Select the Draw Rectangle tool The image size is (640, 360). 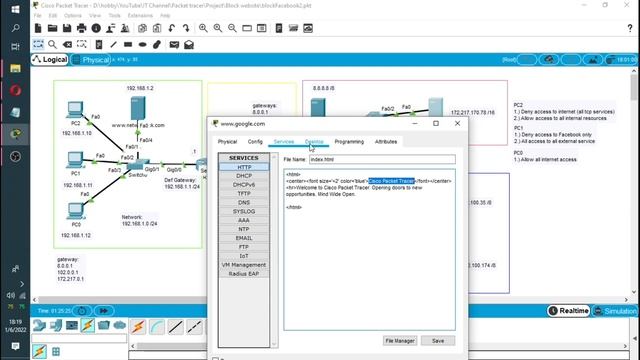(128, 44)
